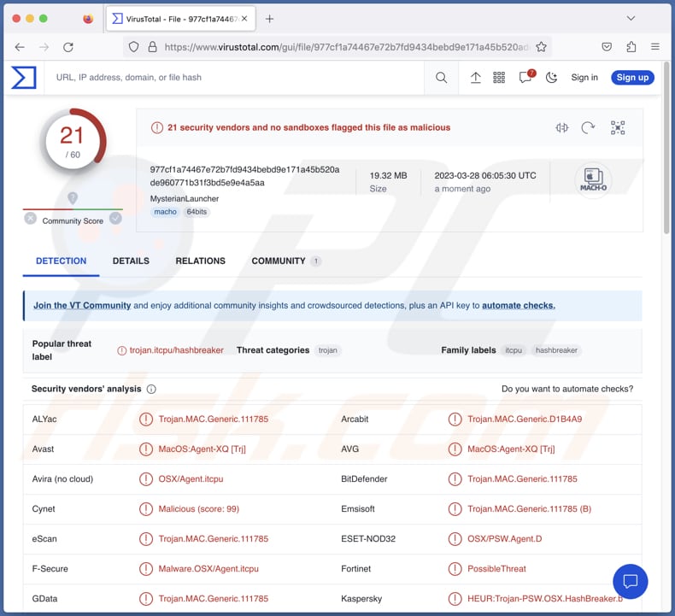Click the page vertical scrollbar
675x616 pixels.
pos(666,149)
